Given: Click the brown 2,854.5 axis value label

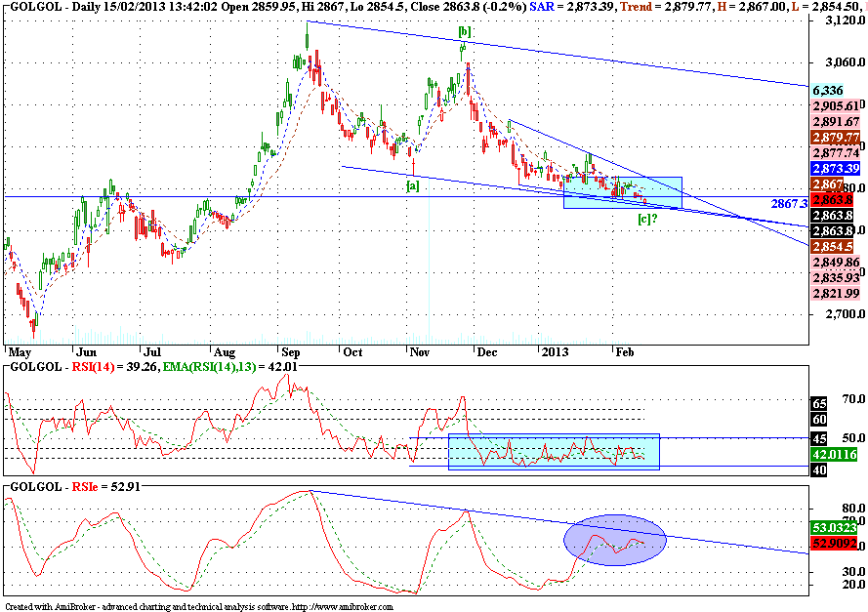Looking at the screenshot, I should [833, 246].
